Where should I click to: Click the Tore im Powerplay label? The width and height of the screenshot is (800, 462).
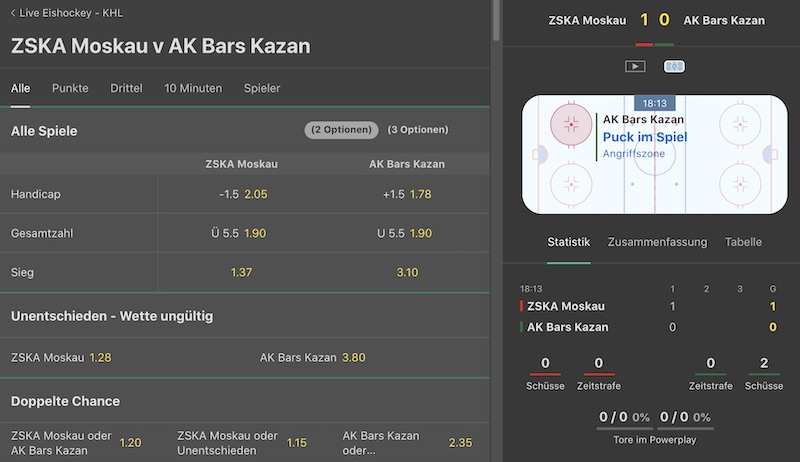coord(655,440)
